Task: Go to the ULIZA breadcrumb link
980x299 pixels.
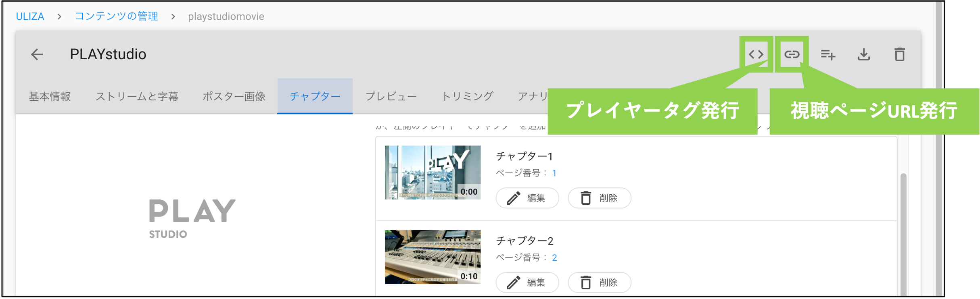Action: point(30,17)
